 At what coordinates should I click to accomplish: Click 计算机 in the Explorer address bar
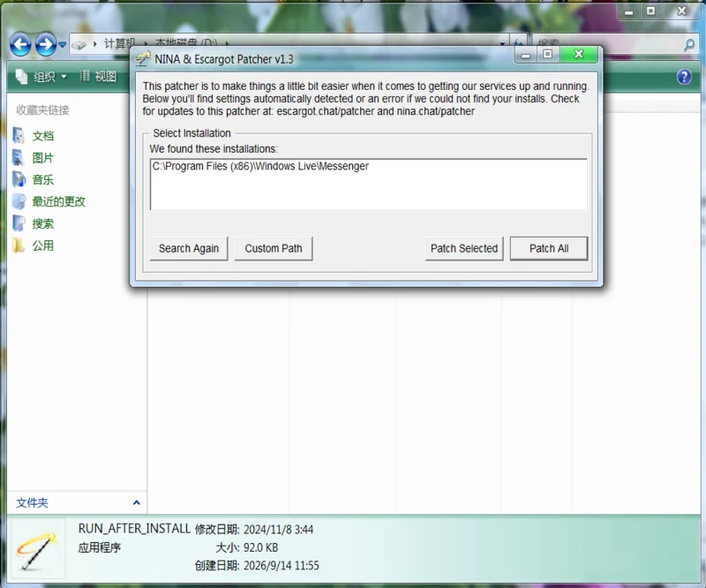(x=119, y=42)
